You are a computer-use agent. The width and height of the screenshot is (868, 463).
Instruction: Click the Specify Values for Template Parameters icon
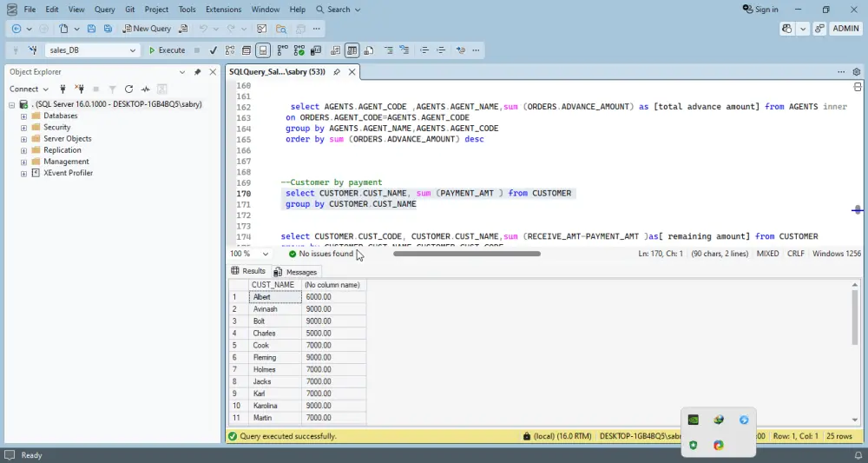[461, 50]
